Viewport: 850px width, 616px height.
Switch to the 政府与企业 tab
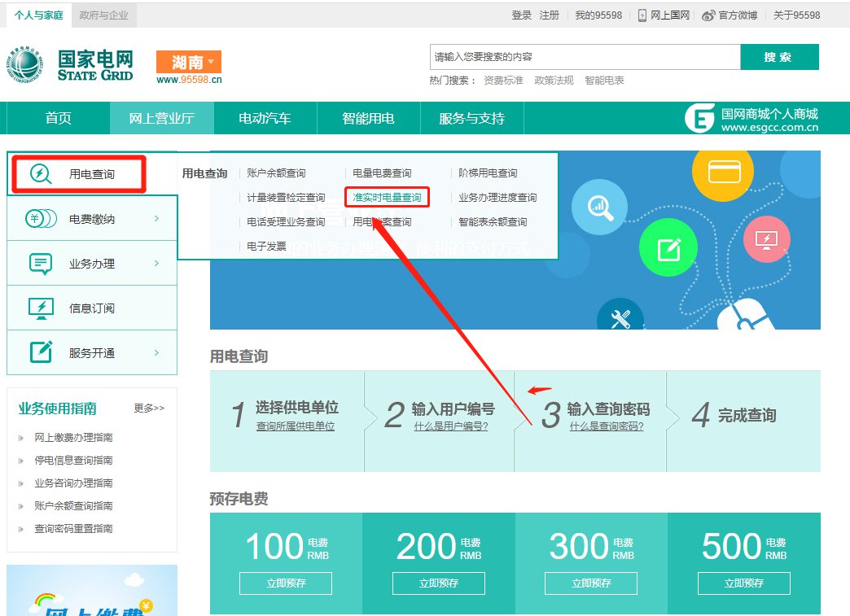coord(104,15)
